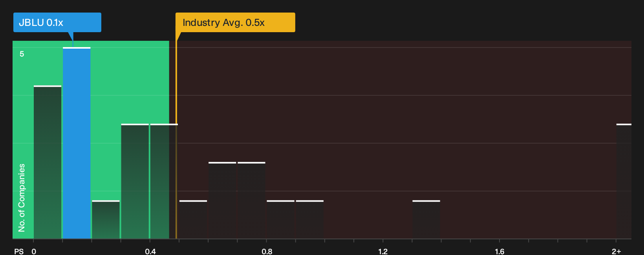Click the x-axis label 0
Viewport: 644px width, 255px height.
tap(34, 251)
